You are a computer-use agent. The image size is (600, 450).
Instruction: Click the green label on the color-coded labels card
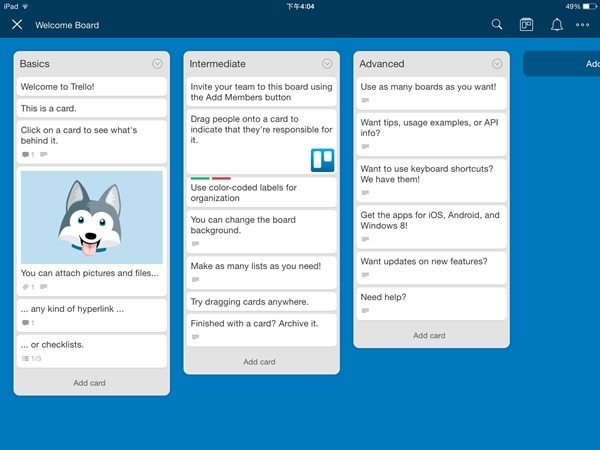(x=200, y=178)
